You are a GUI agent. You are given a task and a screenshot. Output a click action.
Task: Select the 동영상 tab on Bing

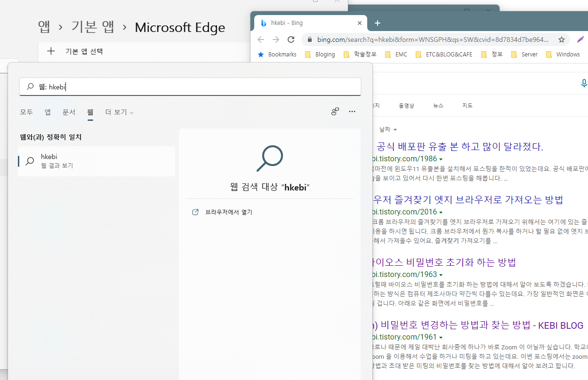click(x=406, y=105)
